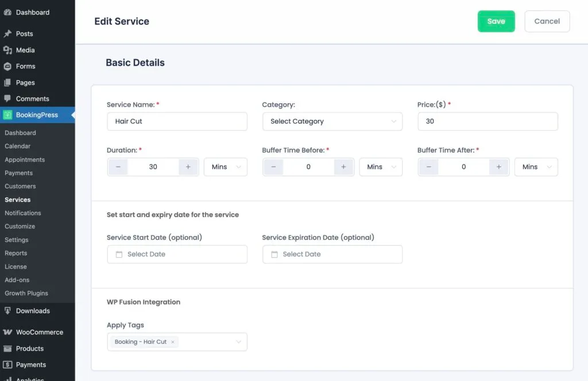Decrease Buffer Time Before with minus button
This screenshot has width=588, height=381.
[273, 167]
